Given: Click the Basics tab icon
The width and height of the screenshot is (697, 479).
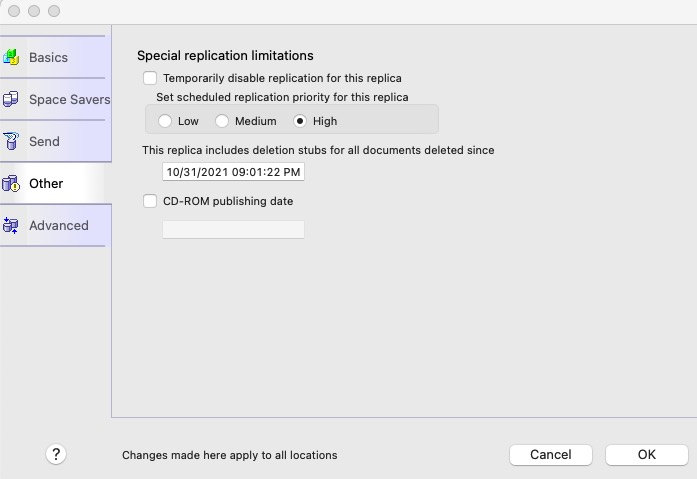Looking at the screenshot, I should pyautogui.click(x=12, y=57).
